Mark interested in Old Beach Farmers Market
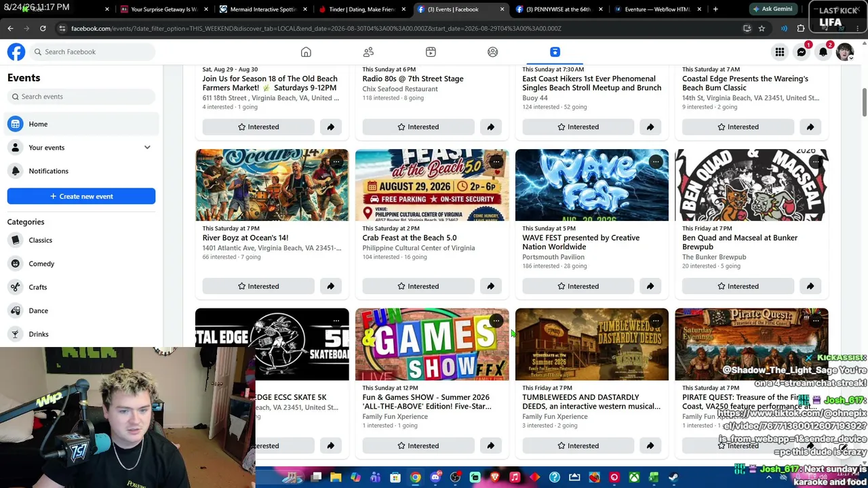 click(258, 127)
